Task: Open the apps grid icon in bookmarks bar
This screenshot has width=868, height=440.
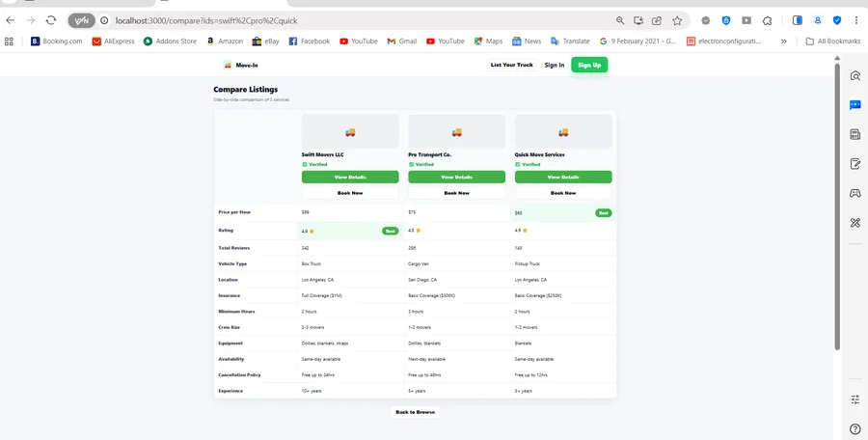Action: point(9,41)
